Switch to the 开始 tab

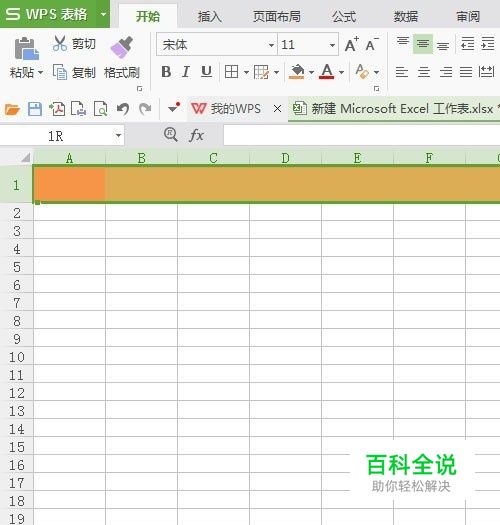[148, 16]
